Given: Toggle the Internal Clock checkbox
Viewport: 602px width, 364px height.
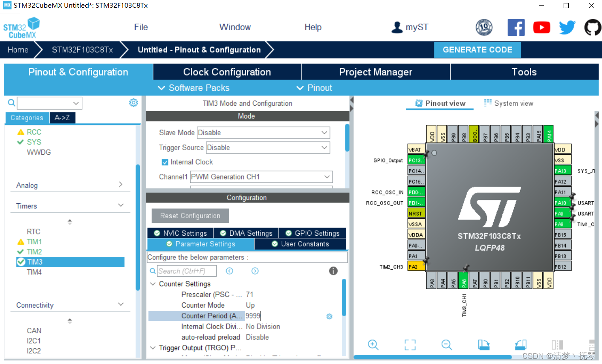Looking at the screenshot, I should click(x=165, y=162).
